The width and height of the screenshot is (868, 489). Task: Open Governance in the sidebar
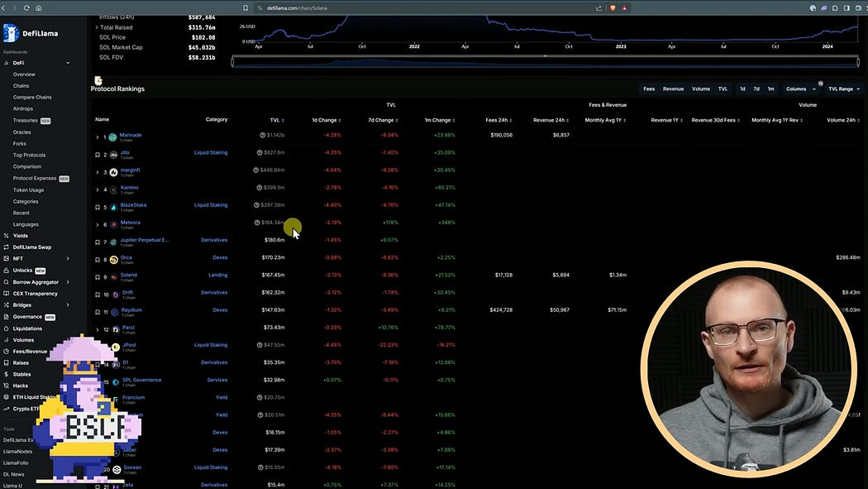point(29,317)
